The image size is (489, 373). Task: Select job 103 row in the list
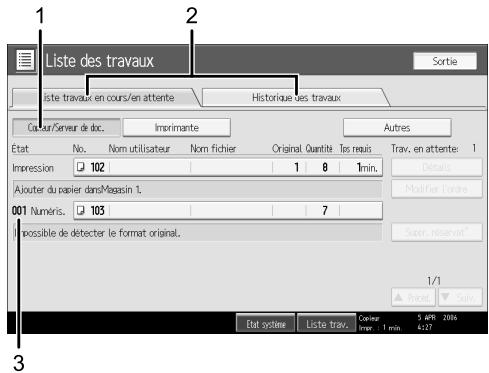(x=228, y=211)
